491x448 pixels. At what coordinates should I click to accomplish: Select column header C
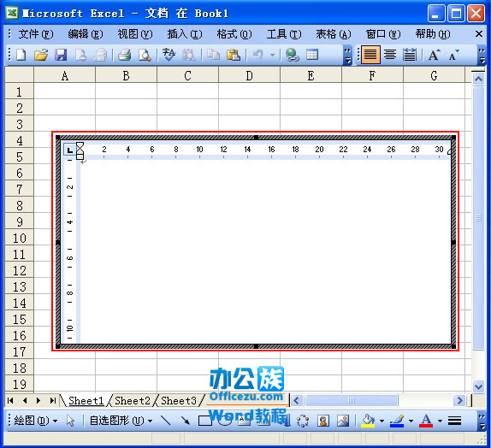187,75
